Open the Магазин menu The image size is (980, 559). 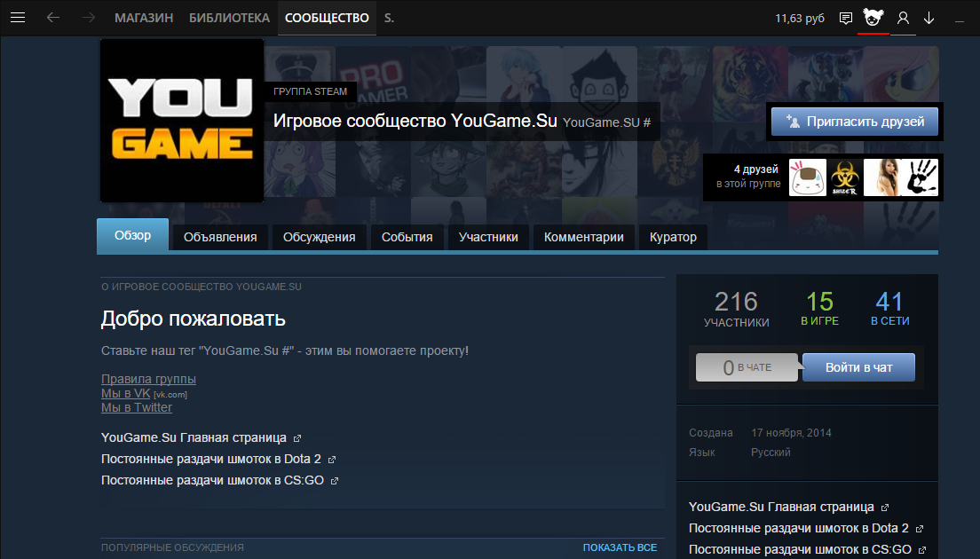pos(144,18)
